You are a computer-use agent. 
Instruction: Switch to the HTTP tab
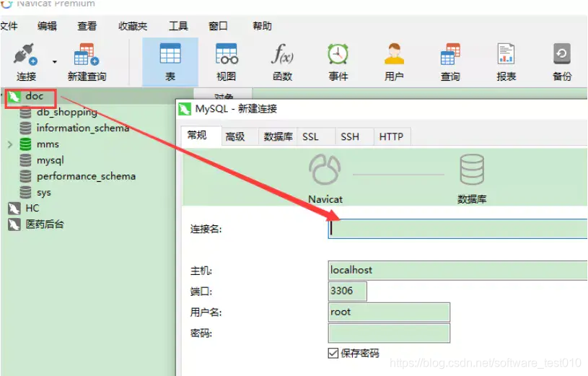(x=391, y=136)
